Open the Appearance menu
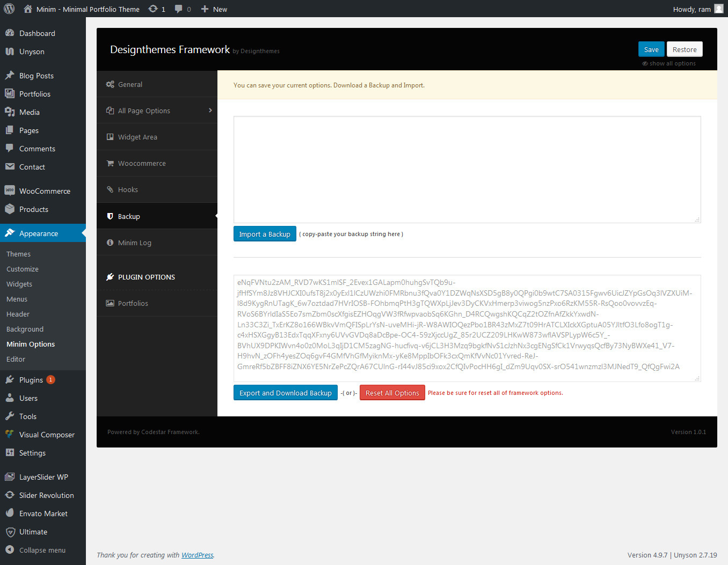 (x=43, y=233)
